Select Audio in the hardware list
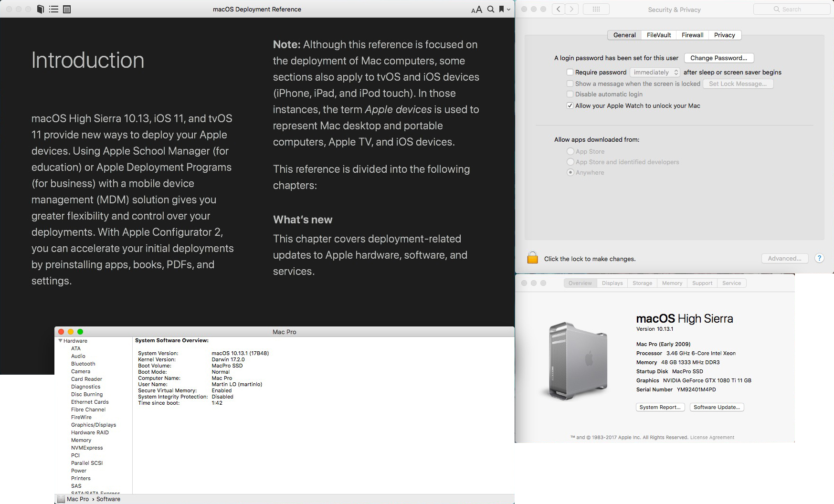Viewport: 834px width, 504px height. click(x=78, y=356)
